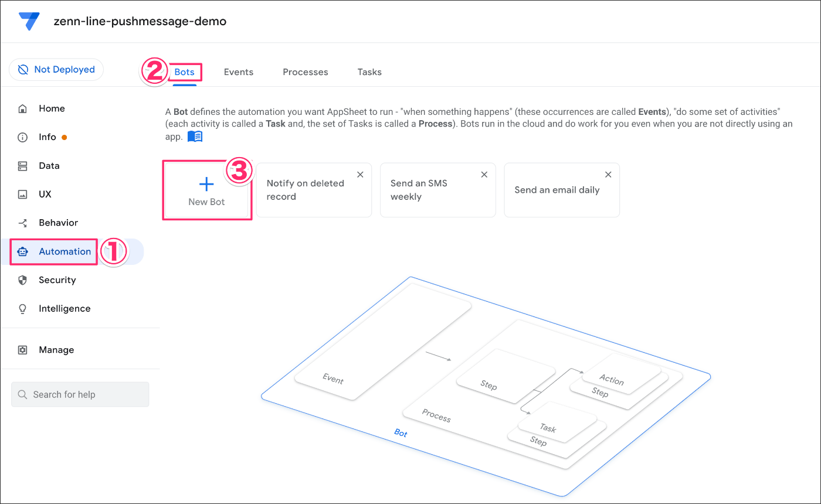Open the Info panel icon

click(x=22, y=137)
